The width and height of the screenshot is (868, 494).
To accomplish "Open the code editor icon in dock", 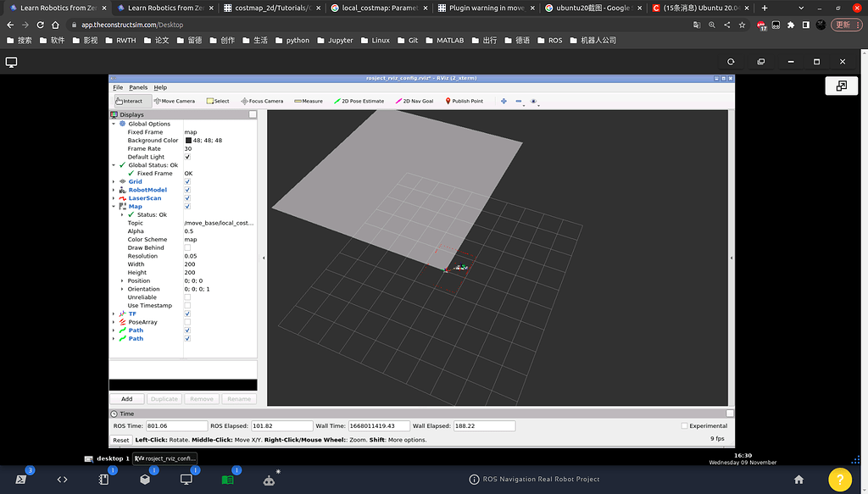I will [62, 480].
